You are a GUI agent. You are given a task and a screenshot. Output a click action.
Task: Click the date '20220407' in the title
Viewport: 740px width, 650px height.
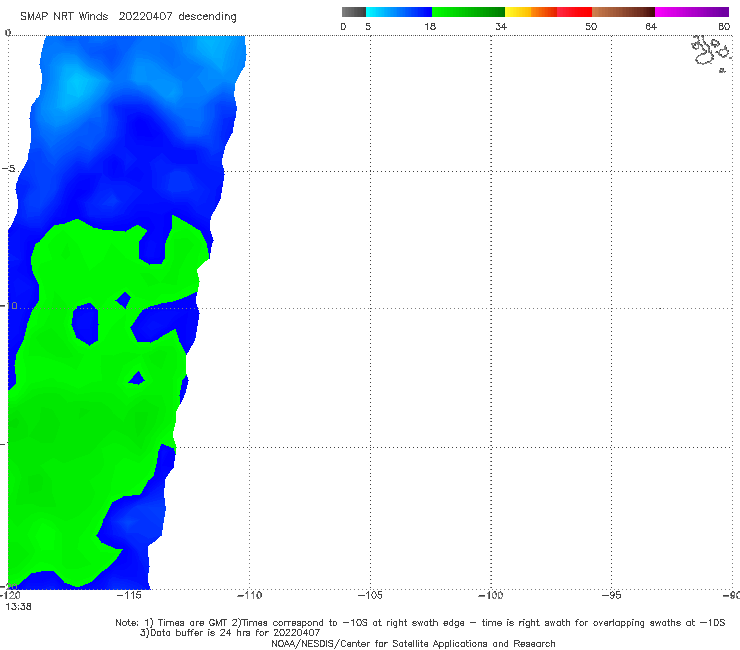point(145,17)
